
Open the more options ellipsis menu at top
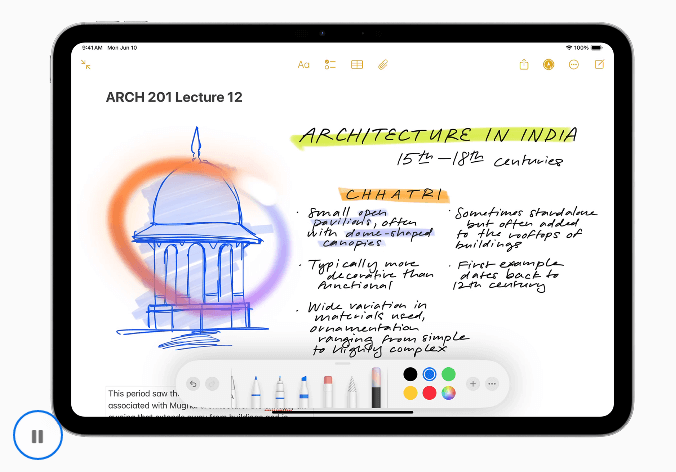click(574, 65)
